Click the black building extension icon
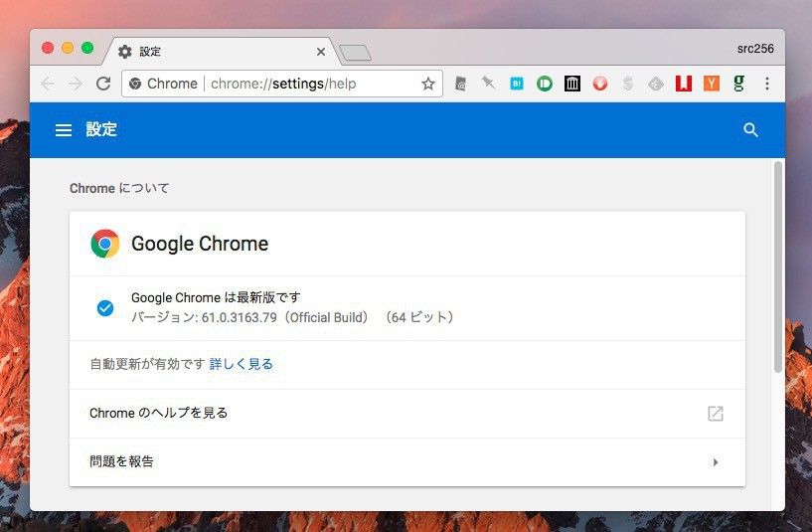 [x=571, y=84]
